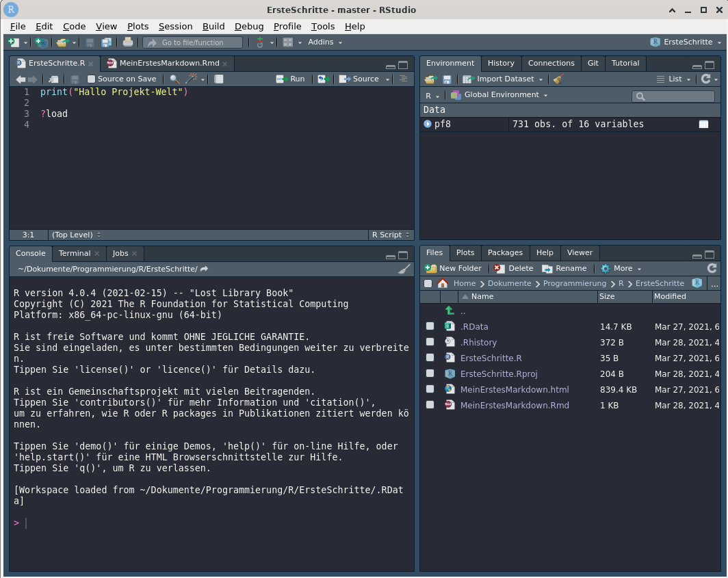728x578 pixels.
Task: Click the Environment search box
Action: [673, 96]
